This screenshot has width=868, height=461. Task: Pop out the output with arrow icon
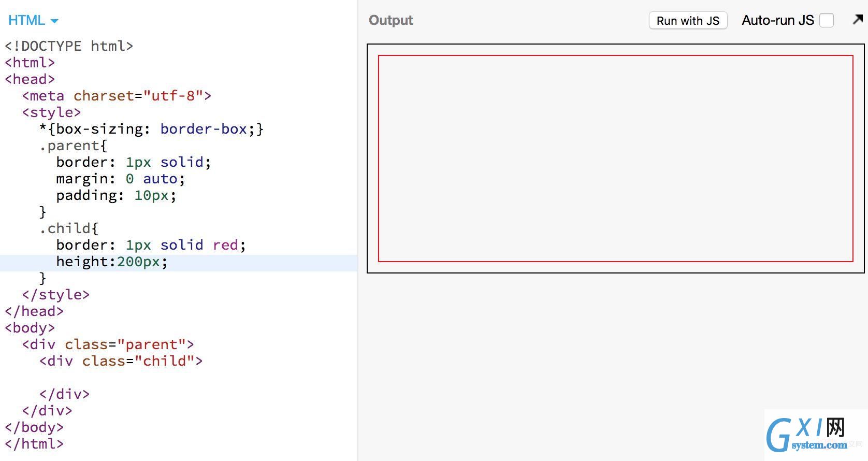click(x=858, y=20)
